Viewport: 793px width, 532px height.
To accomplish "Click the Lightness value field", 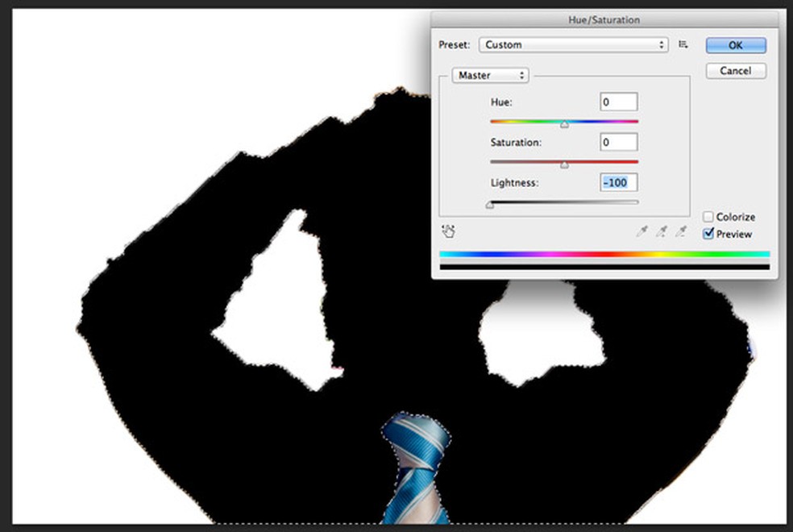I will pyautogui.click(x=618, y=182).
